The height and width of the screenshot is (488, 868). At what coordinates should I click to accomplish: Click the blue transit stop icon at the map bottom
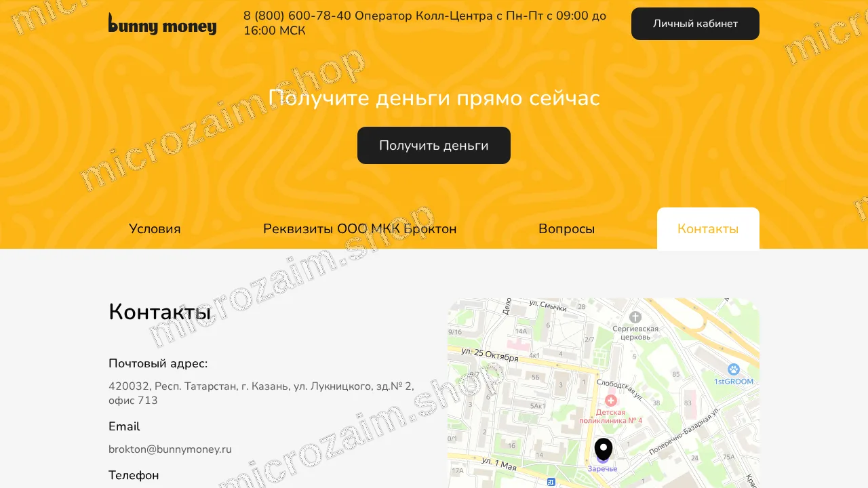coord(551,482)
